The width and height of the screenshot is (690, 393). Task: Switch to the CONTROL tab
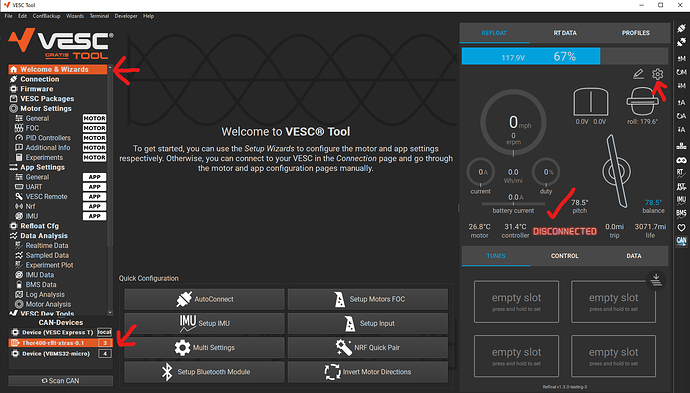click(x=565, y=256)
